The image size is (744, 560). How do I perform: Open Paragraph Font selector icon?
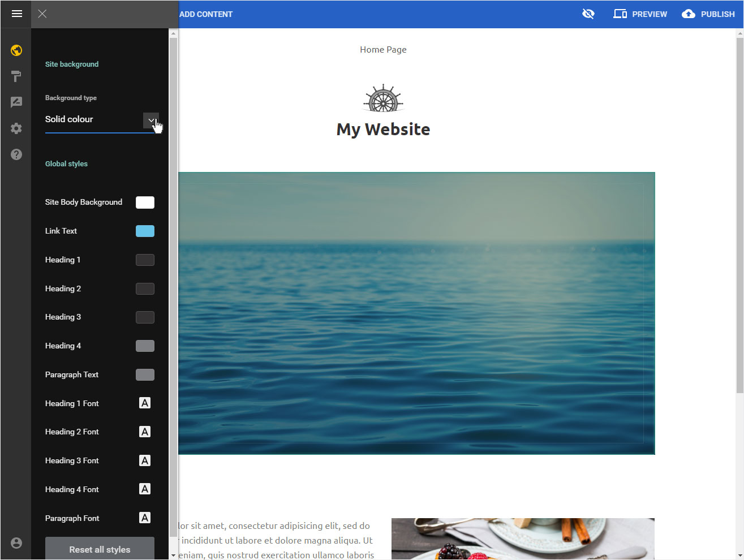[145, 518]
